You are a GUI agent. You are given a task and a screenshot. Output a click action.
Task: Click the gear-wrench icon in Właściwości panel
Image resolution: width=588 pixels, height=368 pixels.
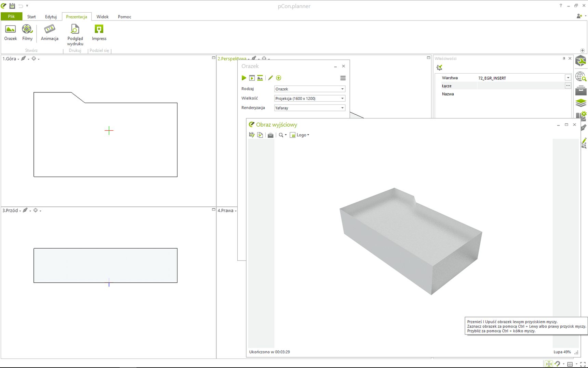[x=440, y=67]
